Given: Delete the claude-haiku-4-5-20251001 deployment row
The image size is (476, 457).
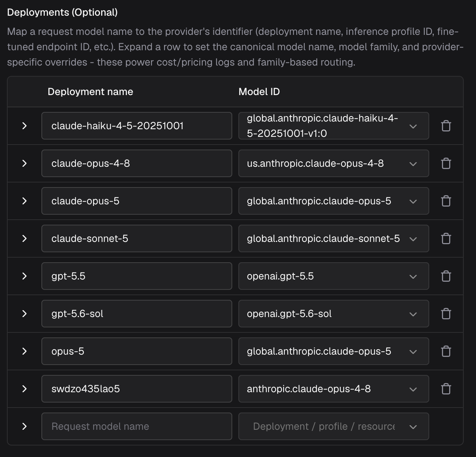Looking at the screenshot, I should click(x=446, y=126).
